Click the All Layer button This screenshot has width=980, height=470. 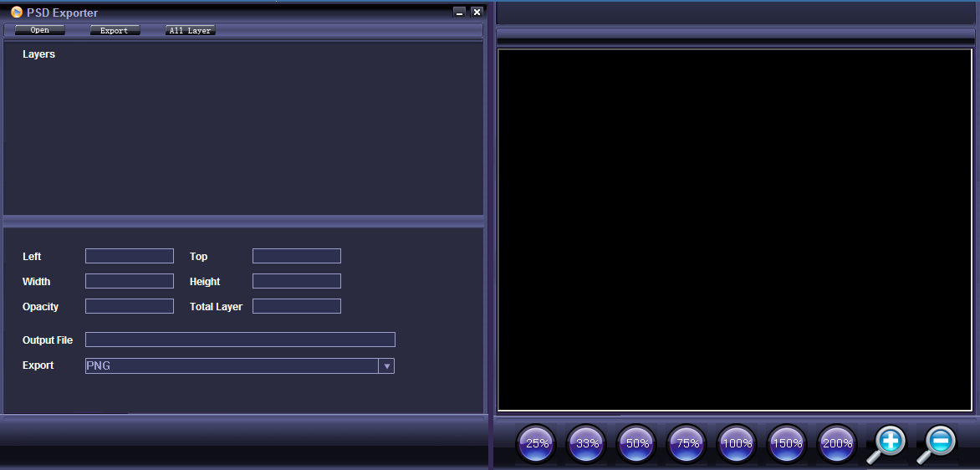coord(190,30)
